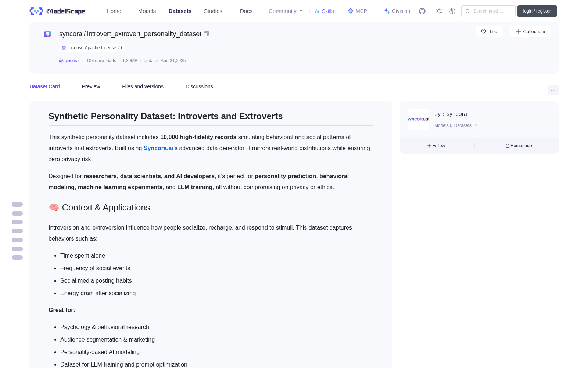Select the Dataset Card tab
Screen dimensions: 588x368
pyautogui.click(x=44, y=86)
